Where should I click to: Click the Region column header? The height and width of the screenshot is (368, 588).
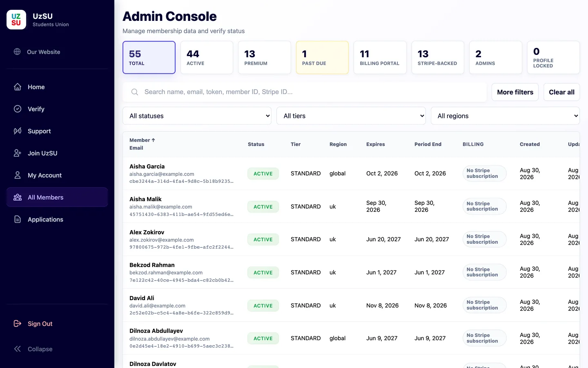tap(338, 144)
